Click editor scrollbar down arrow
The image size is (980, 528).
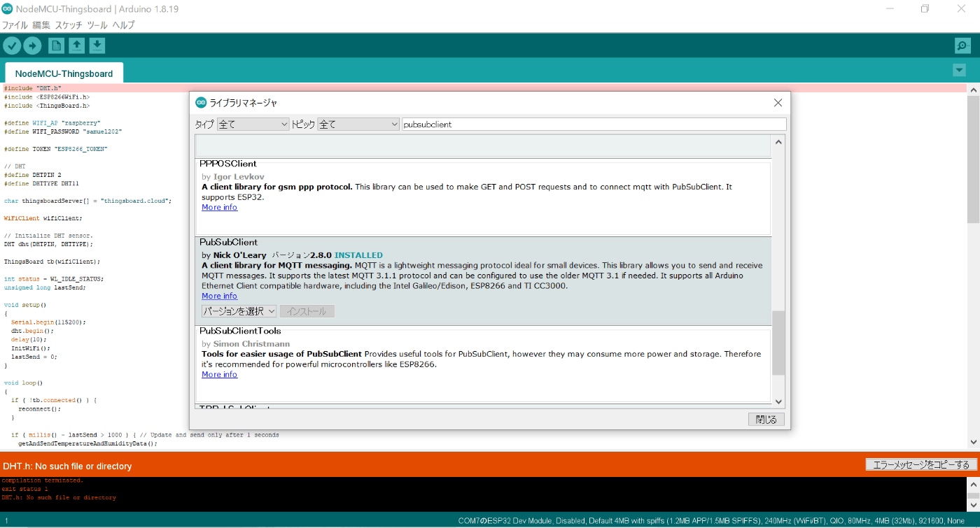tap(973, 442)
